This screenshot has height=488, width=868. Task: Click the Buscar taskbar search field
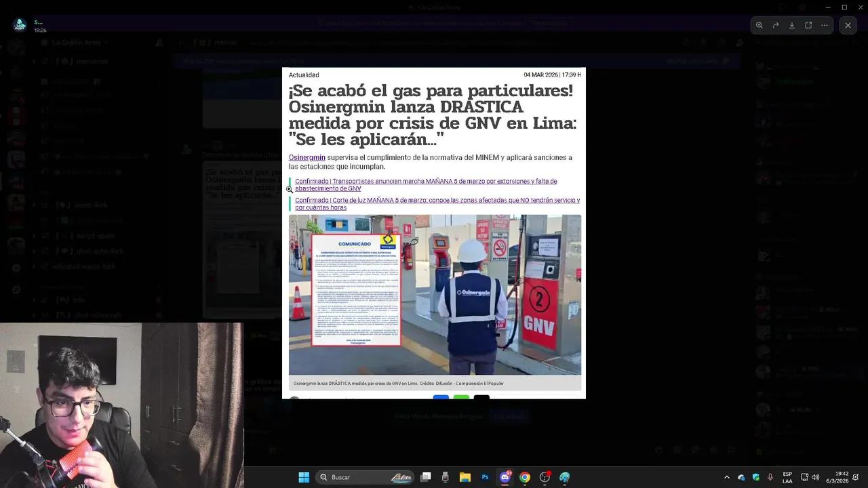point(366,477)
